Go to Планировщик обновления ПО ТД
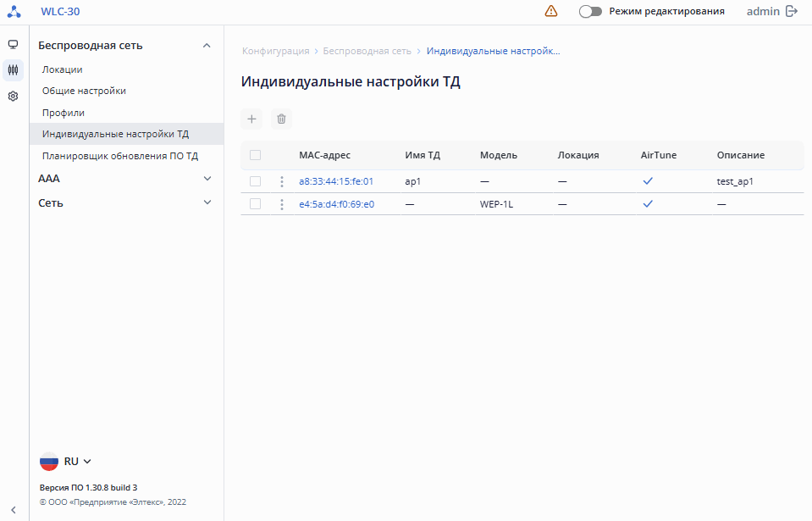This screenshot has height=521, width=812. [x=119, y=156]
